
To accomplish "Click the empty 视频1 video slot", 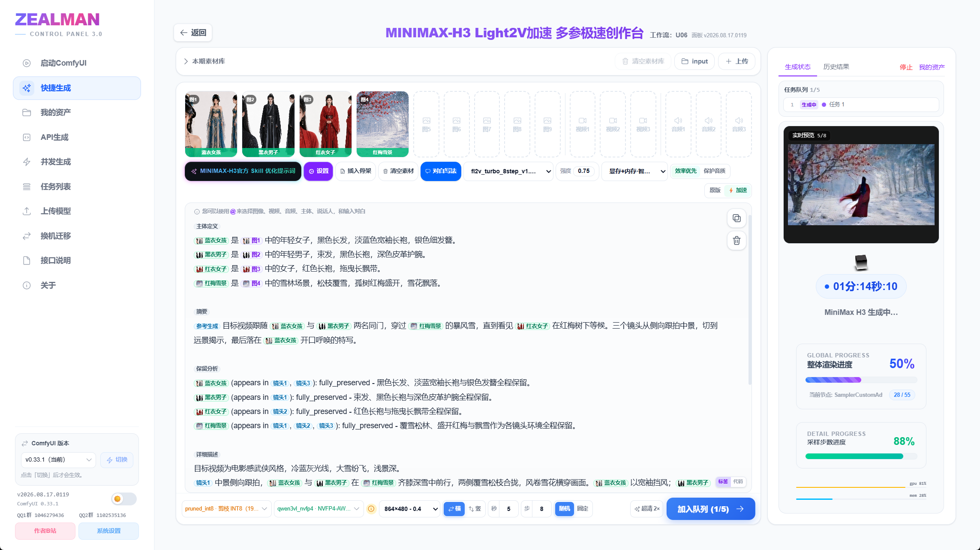I will 582,124.
